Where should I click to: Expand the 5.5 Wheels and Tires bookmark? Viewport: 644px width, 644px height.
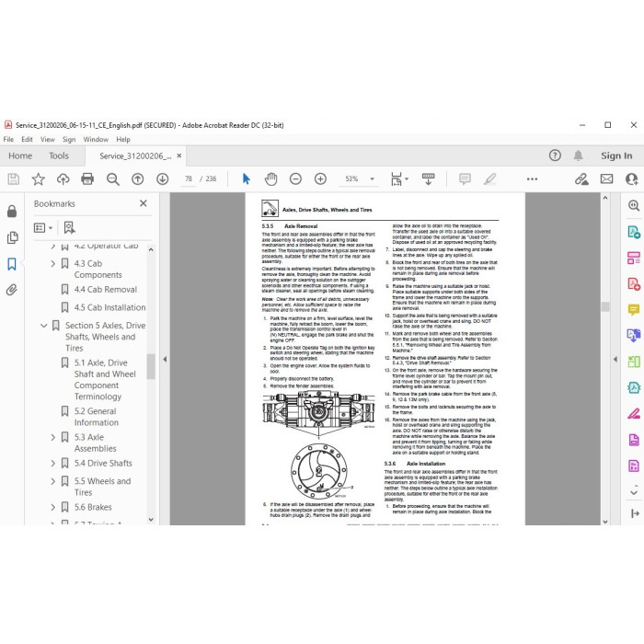click(x=53, y=481)
